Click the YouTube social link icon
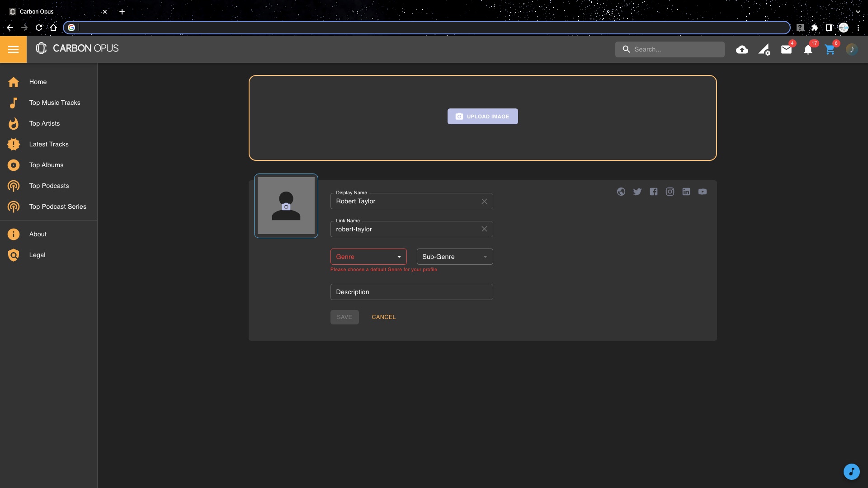Viewport: 868px width, 488px height. (x=703, y=192)
